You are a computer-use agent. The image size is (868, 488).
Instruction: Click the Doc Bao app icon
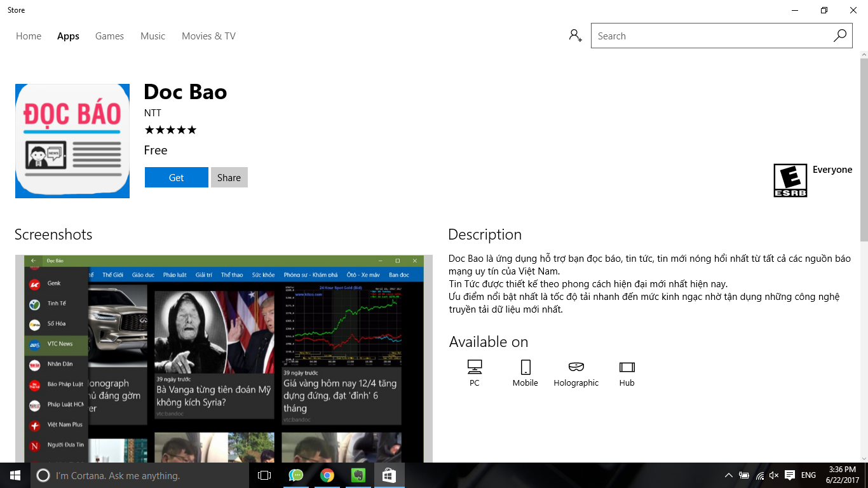pyautogui.click(x=72, y=140)
